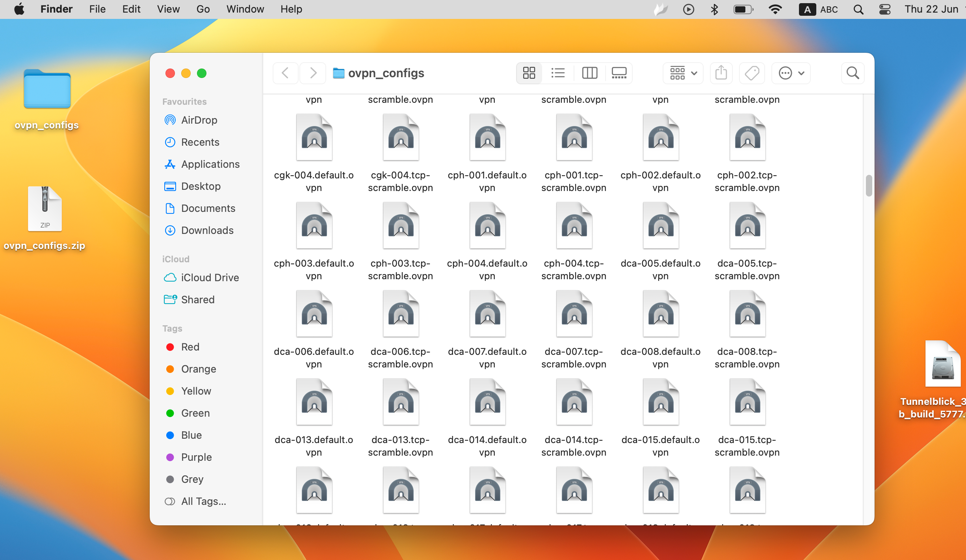Screen dimensions: 966x560
Task: Click the Share toolbar icon
Action: [x=721, y=73]
